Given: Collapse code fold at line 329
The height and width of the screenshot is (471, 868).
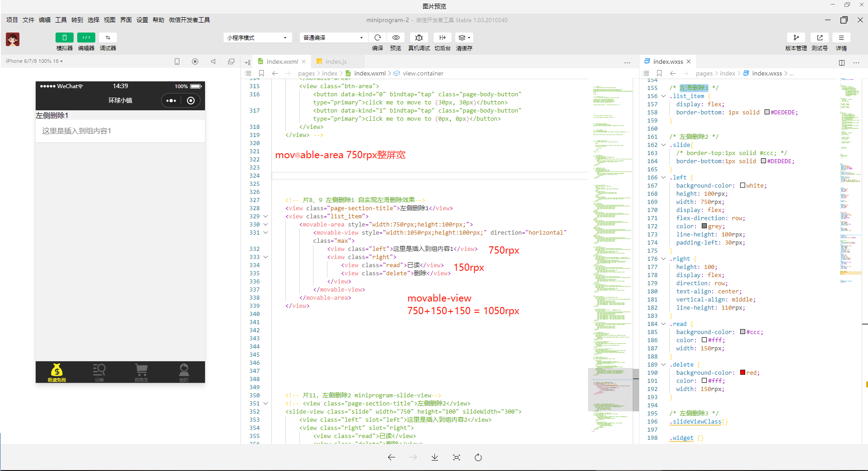Looking at the screenshot, I should tap(266, 217).
